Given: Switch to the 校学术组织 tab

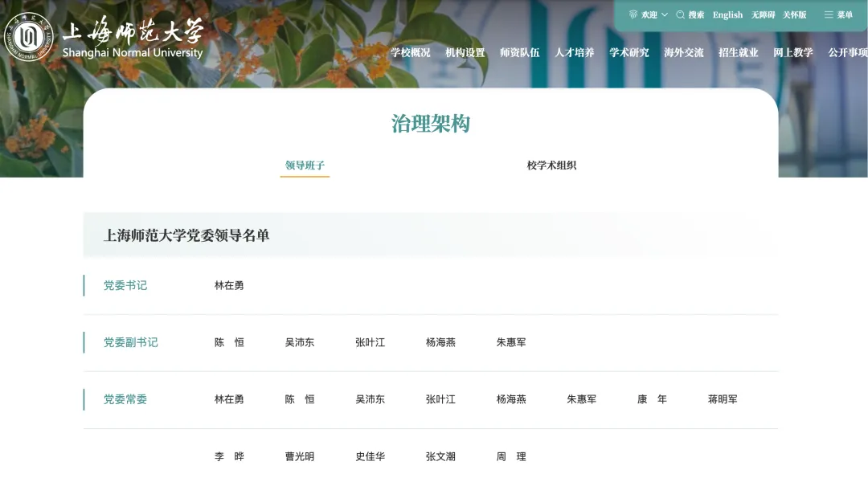Looking at the screenshot, I should click(x=551, y=165).
